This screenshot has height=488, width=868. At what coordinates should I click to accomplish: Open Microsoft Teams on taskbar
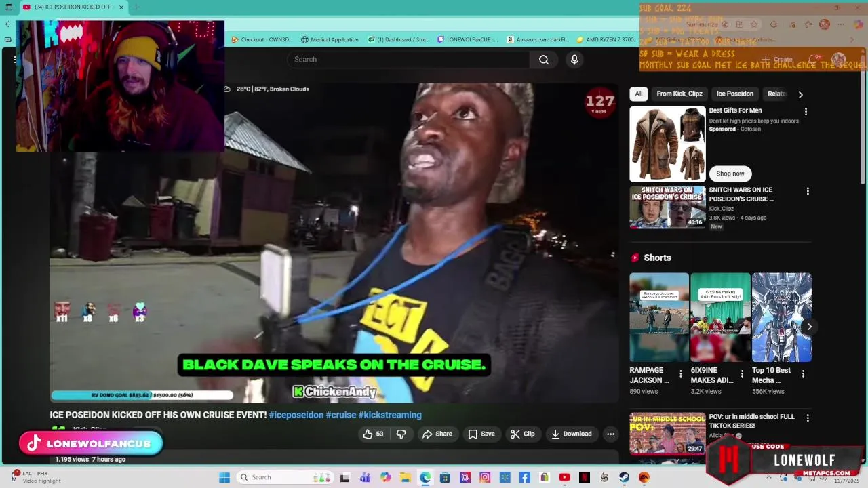pos(365,477)
